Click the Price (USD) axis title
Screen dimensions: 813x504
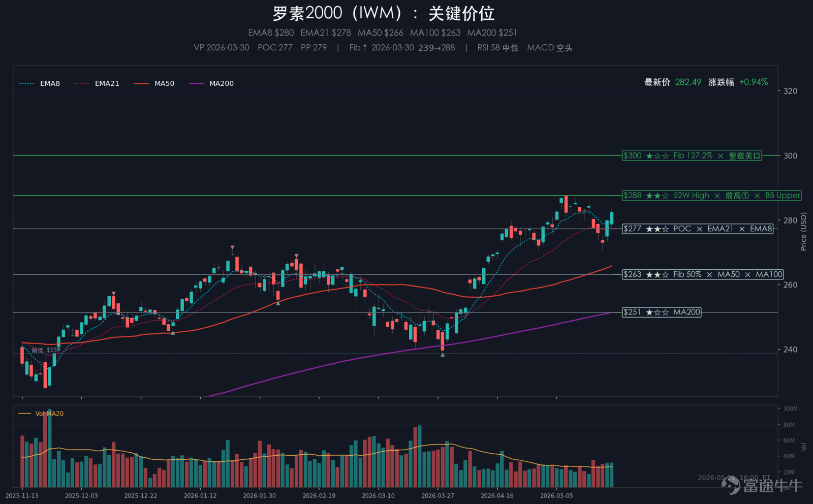click(803, 232)
